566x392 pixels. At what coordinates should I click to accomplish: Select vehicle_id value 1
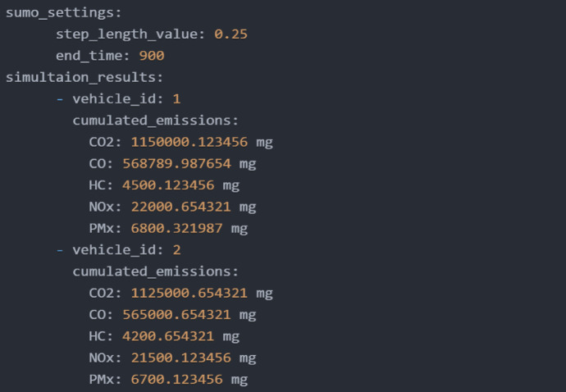[176, 99]
